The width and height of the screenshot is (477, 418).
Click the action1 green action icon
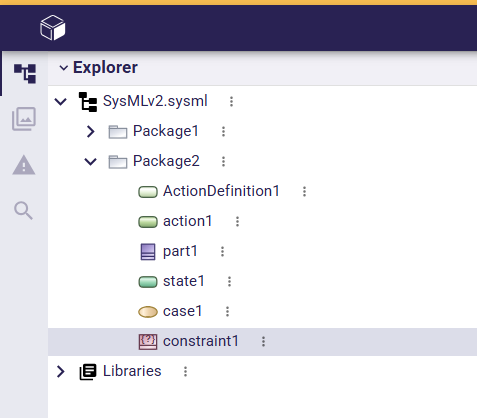(x=148, y=222)
